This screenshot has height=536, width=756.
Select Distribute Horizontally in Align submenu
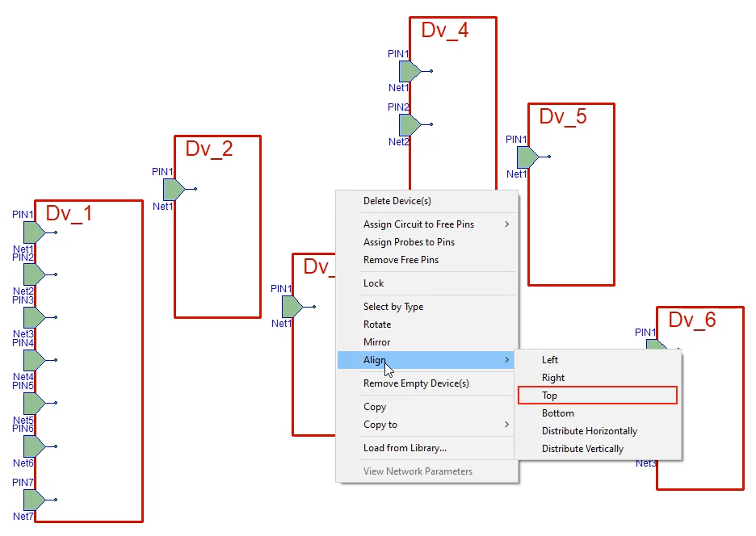(589, 431)
